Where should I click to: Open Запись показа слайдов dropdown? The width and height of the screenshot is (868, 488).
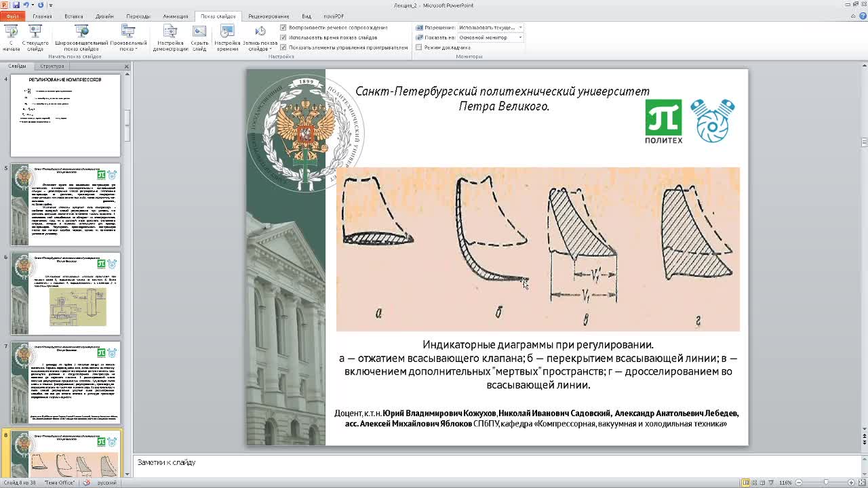[x=260, y=38]
